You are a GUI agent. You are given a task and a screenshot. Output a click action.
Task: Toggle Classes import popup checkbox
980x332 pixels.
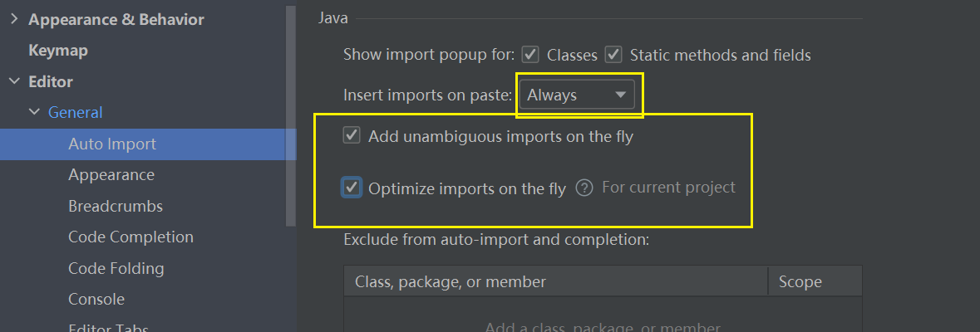(x=529, y=55)
